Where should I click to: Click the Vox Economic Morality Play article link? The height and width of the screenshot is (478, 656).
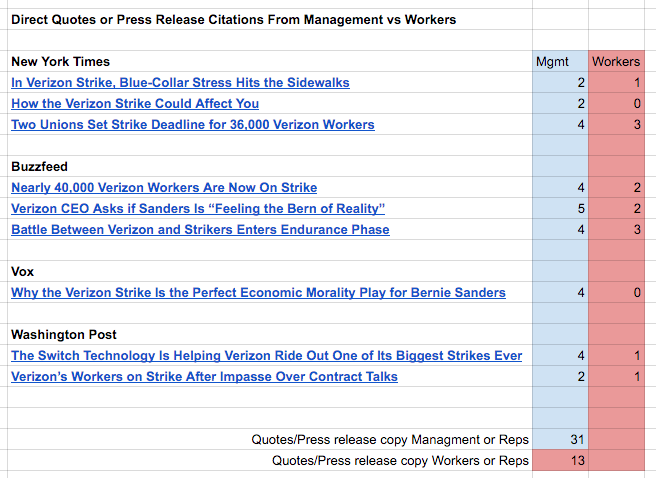[x=258, y=293]
